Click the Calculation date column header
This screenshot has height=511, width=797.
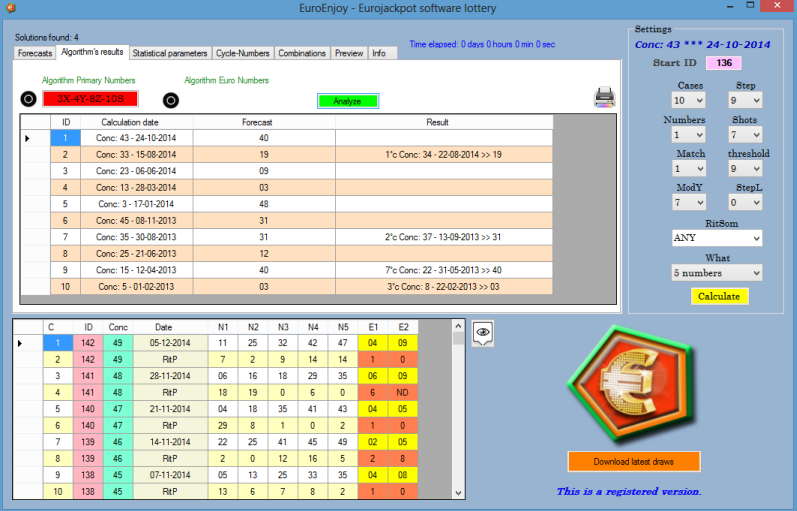tap(136, 122)
